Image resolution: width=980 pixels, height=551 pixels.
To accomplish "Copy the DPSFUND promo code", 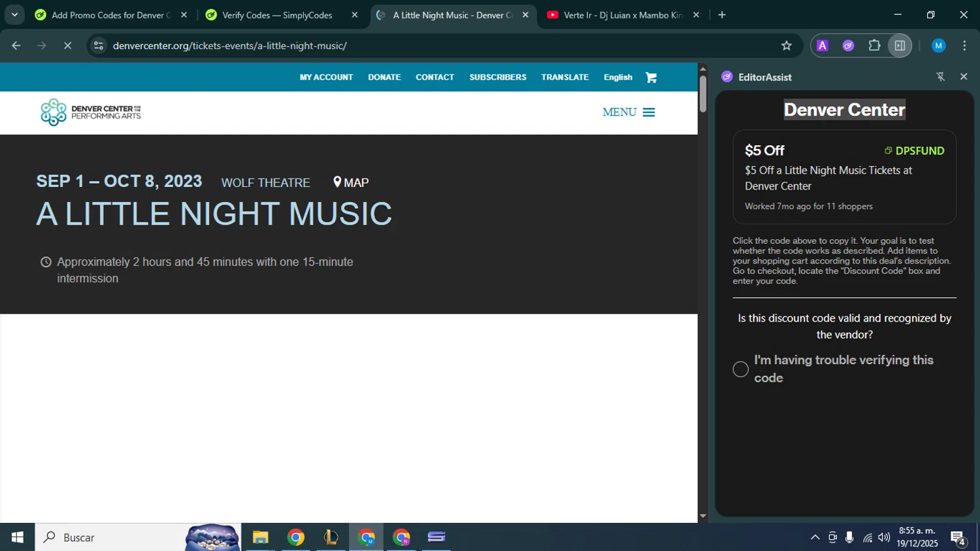I will (915, 151).
